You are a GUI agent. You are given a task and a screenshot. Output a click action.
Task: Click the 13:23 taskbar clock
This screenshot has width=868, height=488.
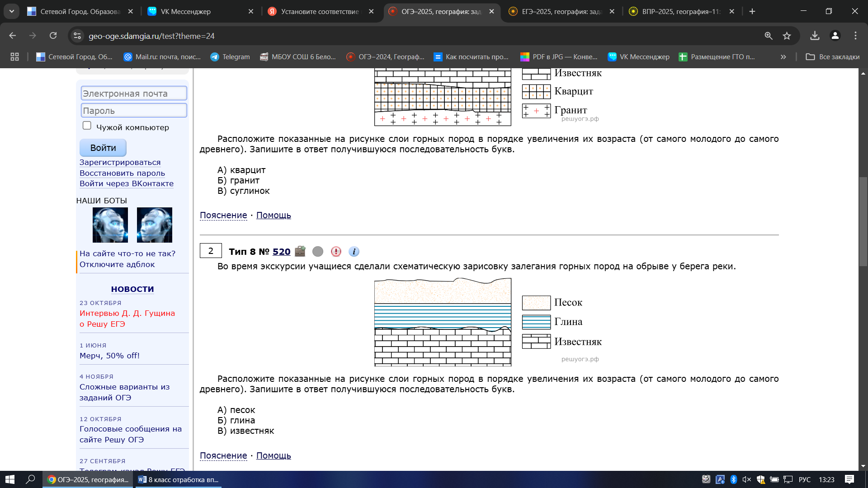[826, 479]
